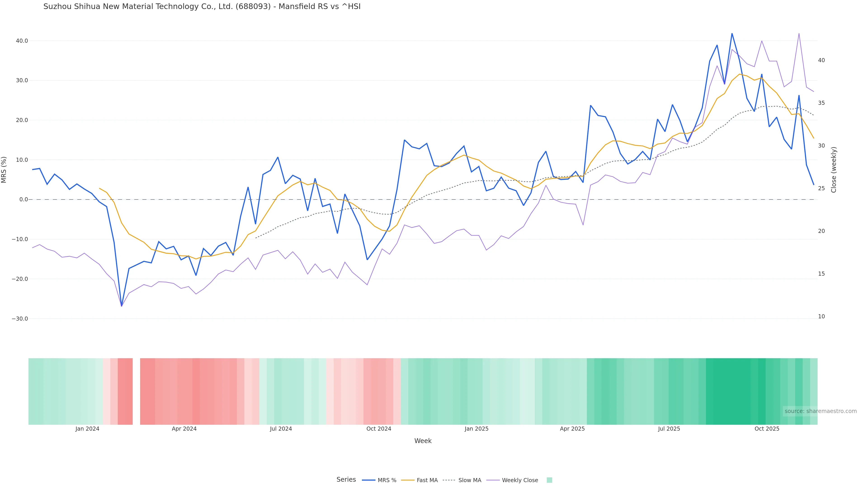
Task: Click the green legend color swatch
Action: click(x=549, y=480)
